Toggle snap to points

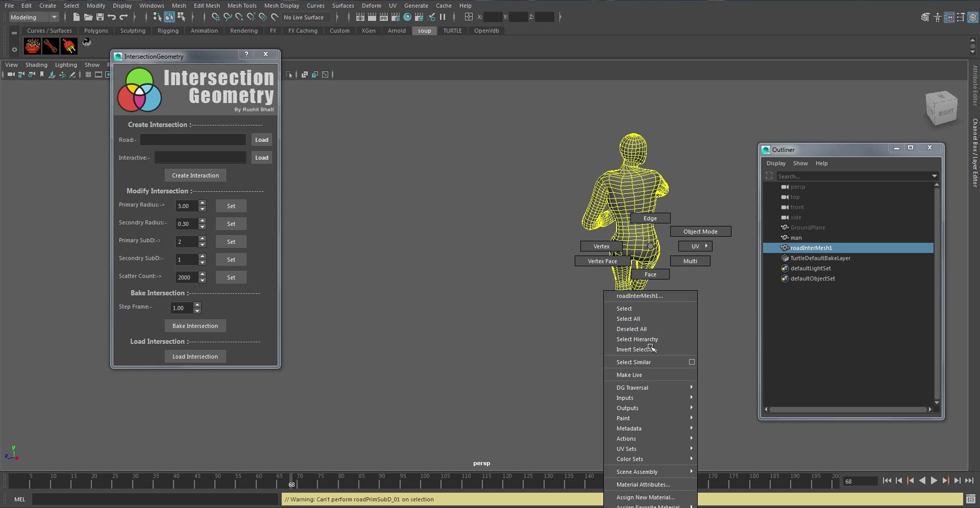(239, 17)
